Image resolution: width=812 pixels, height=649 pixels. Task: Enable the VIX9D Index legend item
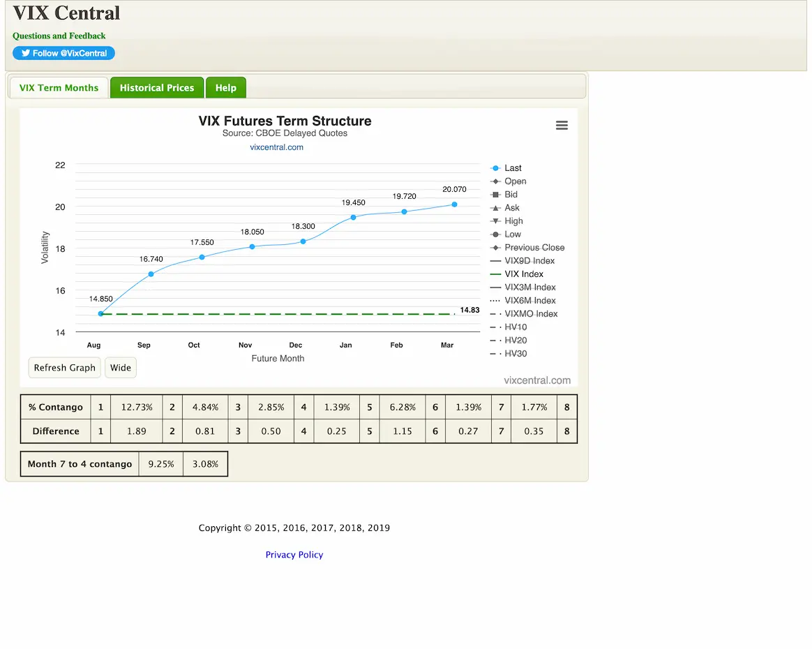(529, 261)
